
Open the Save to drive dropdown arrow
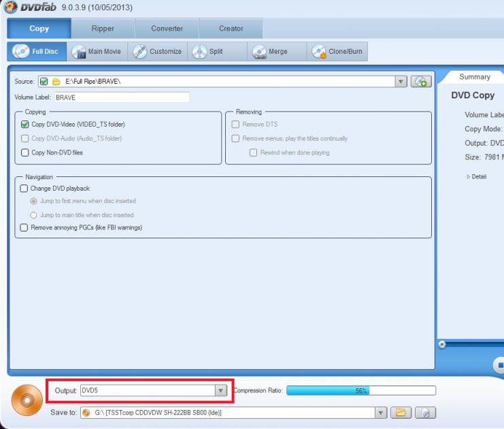pyautogui.click(x=381, y=413)
